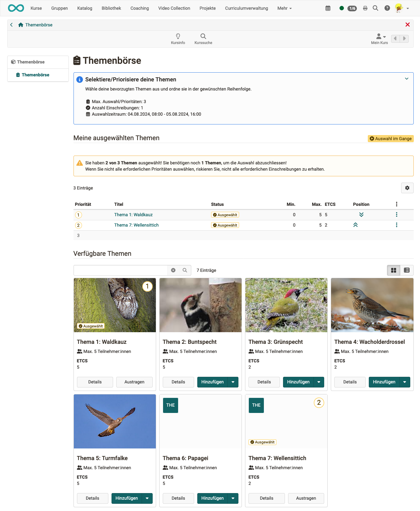Go to Katalog in top navigation

point(85,8)
